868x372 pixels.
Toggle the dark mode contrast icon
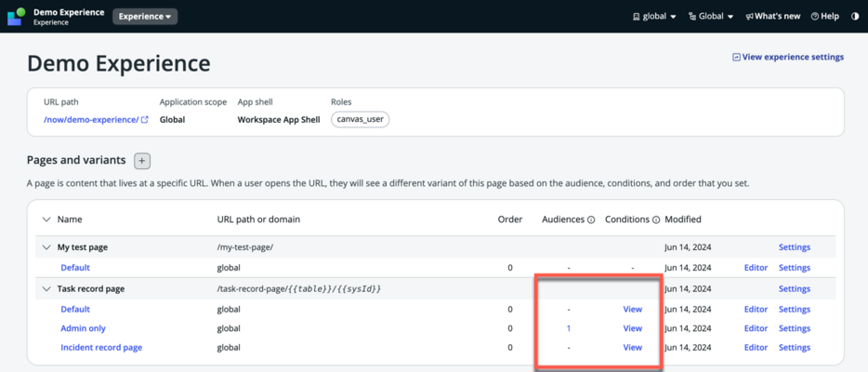click(x=855, y=17)
